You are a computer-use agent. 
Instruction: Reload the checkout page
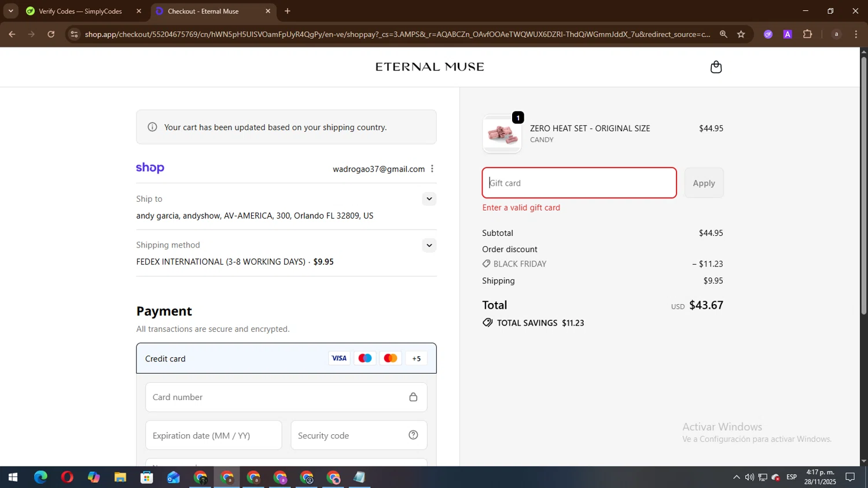coord(51,34)
